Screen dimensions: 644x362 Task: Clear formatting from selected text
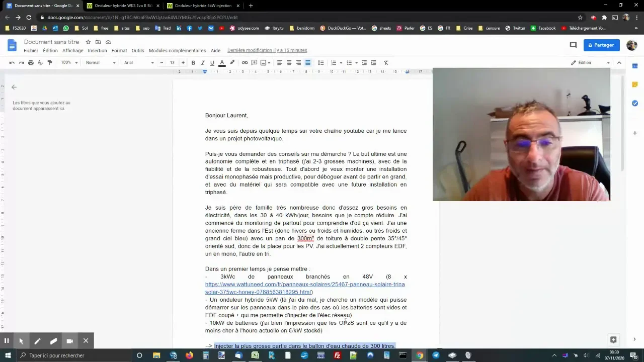pyautogui.click(x=386, y=63)
